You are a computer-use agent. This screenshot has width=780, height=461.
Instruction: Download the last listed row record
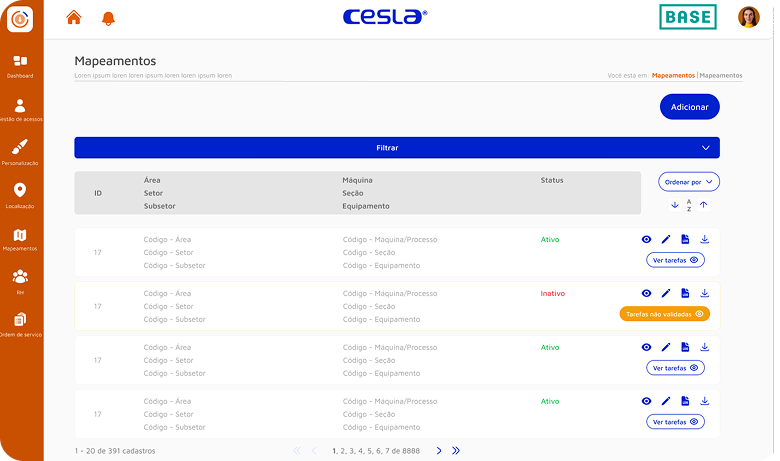pyautogui.click(x=704, y=401)
